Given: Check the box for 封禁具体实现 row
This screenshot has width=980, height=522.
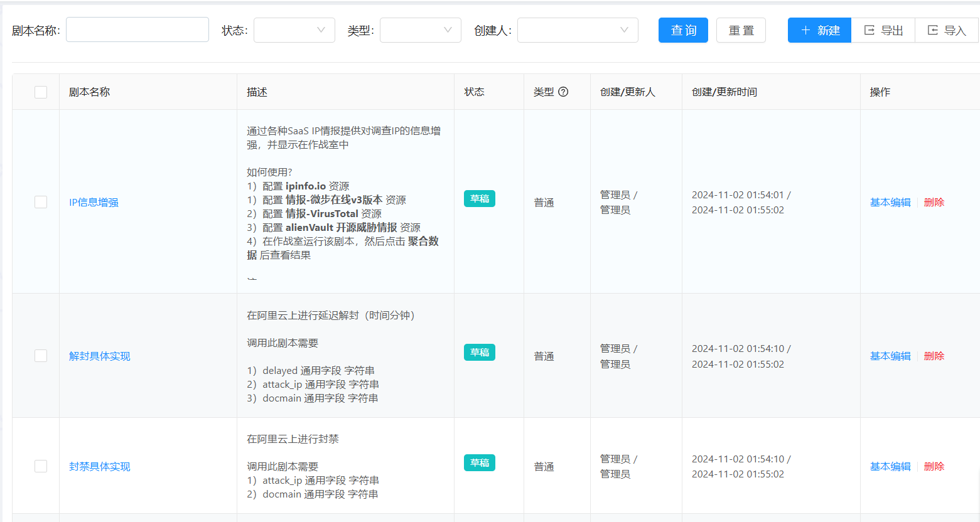Looking at the screenshot, I should (x=41, y=466).
